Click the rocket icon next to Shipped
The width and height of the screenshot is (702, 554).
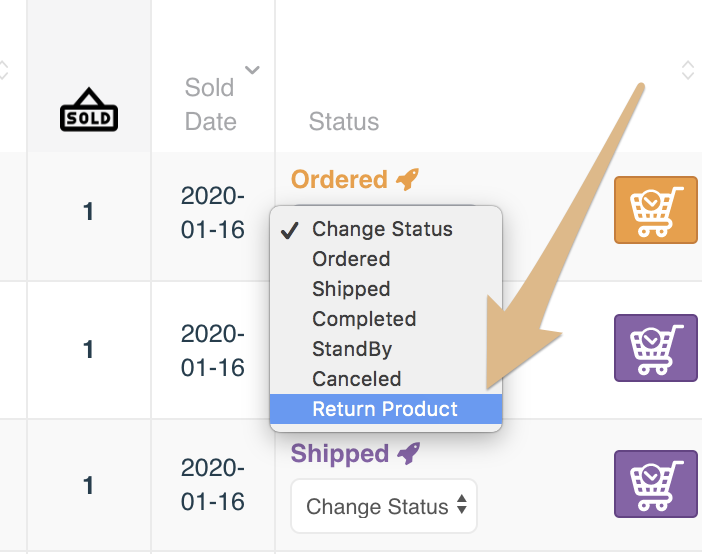click(409, 453)
